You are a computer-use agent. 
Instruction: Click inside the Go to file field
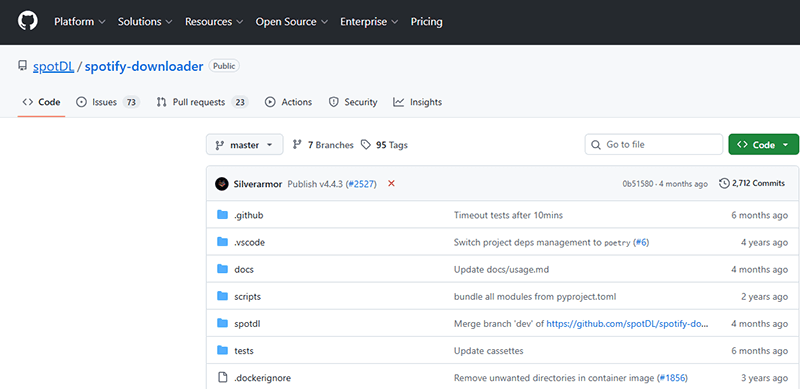point(654,144)
